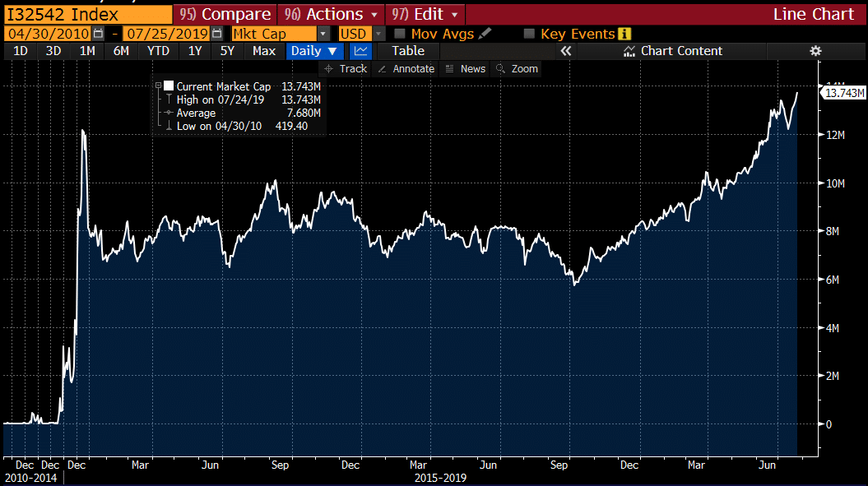The width and height of the screenshot is (868, 486).
Task: Activate the Track crosshair tool
Action: [346, 68]
